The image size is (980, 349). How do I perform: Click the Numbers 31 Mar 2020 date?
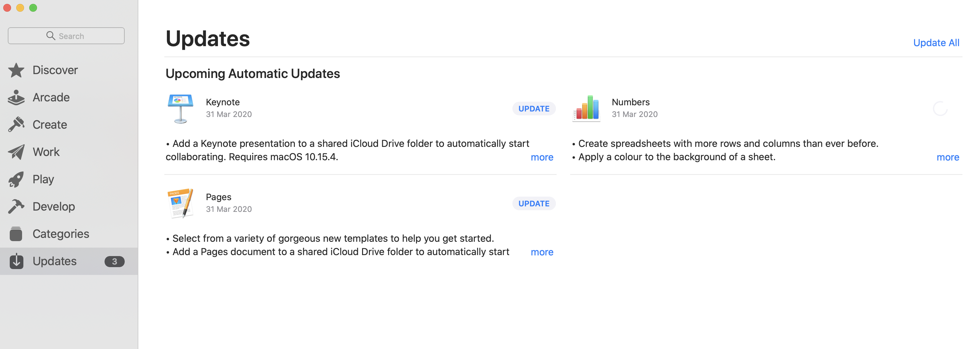coord(634,114)
